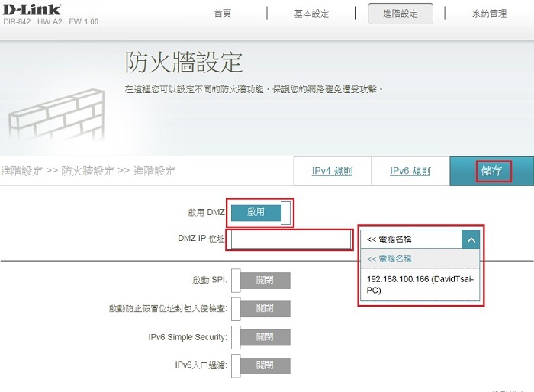This screenshot has height=392, width=534.
Task: Click 防火牆設定 in the breadcrumb path
Action: click(x=88, y=171)
